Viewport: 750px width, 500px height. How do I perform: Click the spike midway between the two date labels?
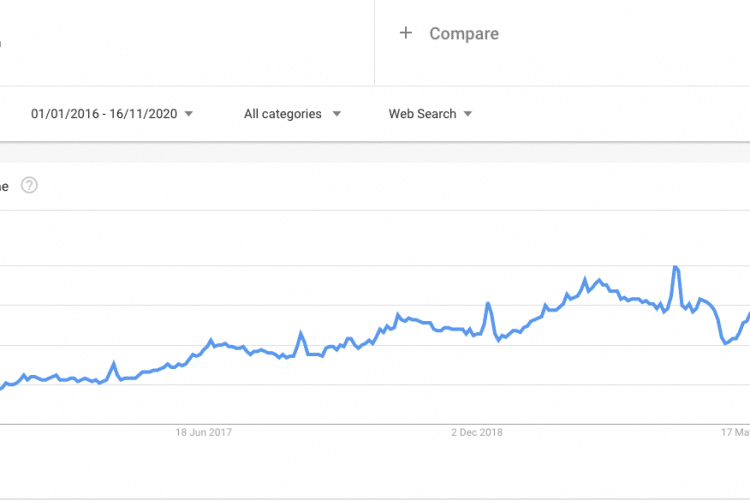[301, 332]
